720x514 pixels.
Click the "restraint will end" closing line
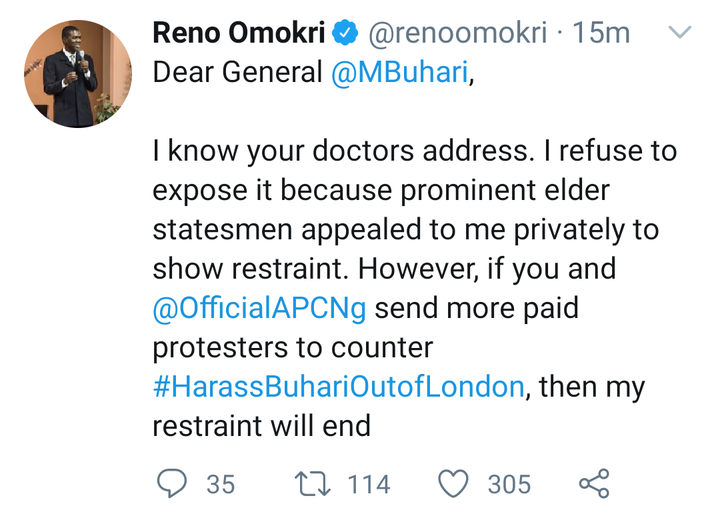[x=262, y=426]
